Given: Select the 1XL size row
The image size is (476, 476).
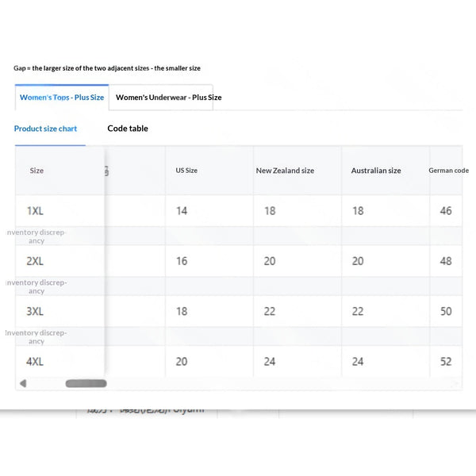Looking at the screenshot, I should 239,211.
